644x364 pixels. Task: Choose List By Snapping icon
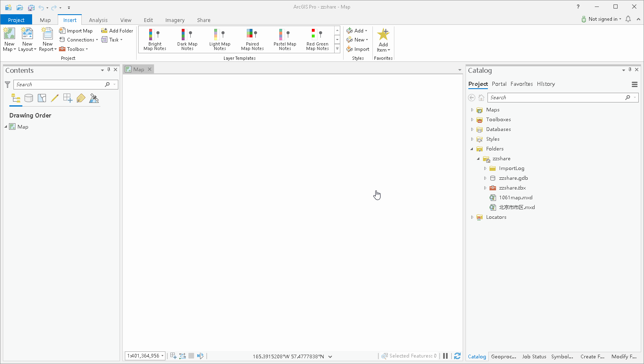68,98
